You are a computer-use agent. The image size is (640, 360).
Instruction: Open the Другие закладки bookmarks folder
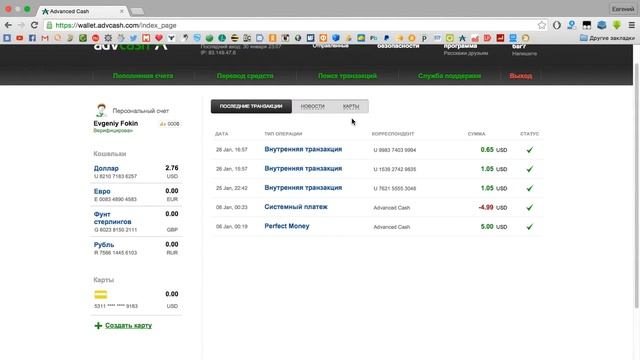pyautogui.click(x=607, y=38)
